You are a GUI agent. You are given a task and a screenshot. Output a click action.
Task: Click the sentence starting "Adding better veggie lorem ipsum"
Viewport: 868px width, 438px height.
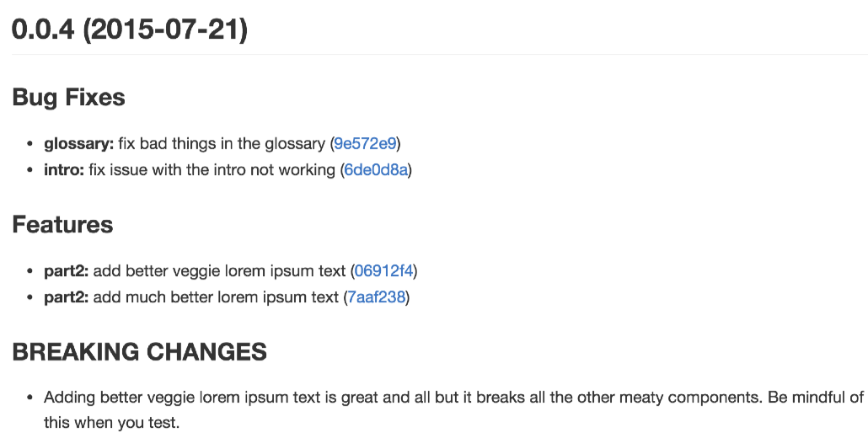[x=453, y=397]
